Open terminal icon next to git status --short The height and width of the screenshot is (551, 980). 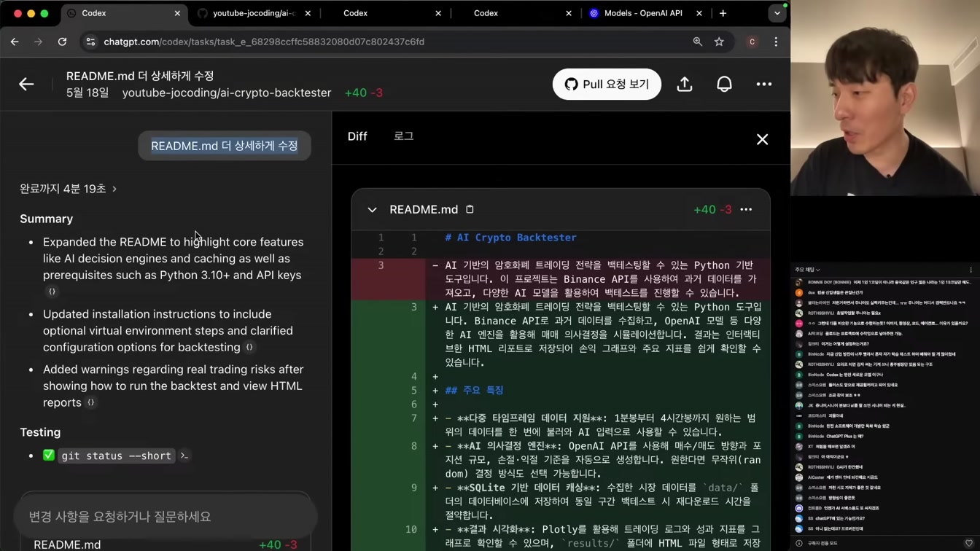click(x=184, y=456)
